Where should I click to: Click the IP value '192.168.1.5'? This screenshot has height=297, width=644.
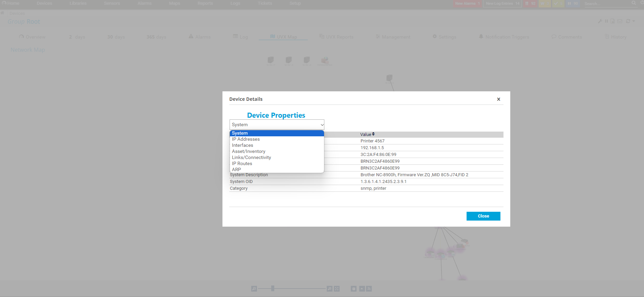click(372, 148)
